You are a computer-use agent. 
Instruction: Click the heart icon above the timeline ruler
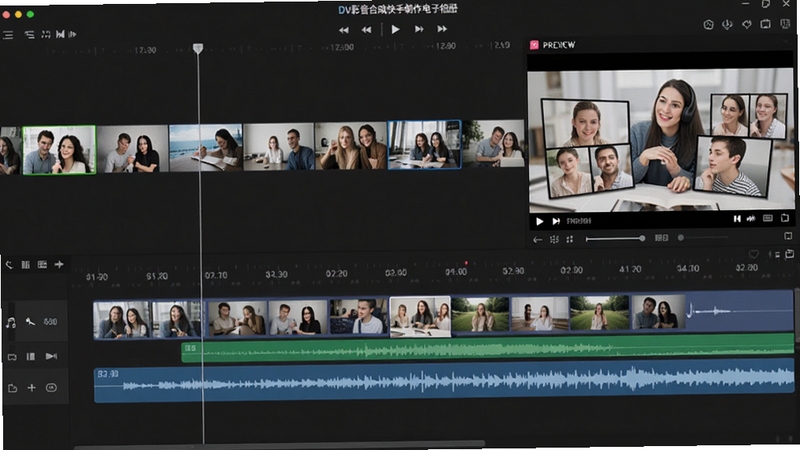tap(754, 254)
